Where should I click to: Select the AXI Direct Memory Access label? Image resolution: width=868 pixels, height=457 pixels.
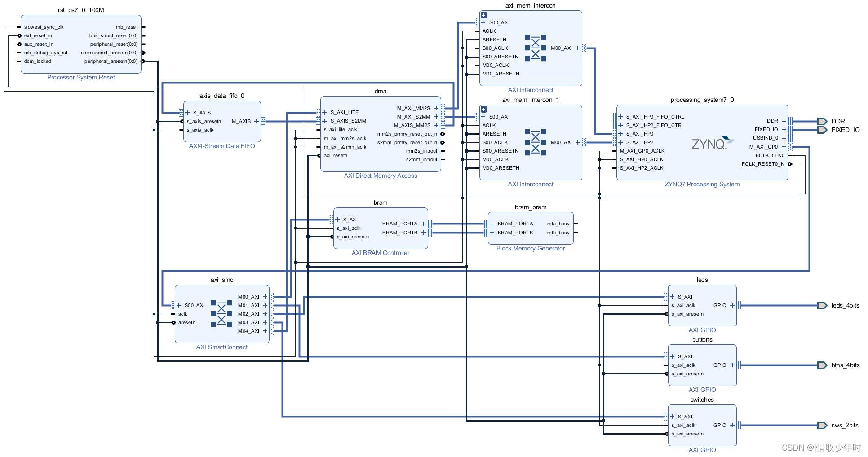pyautogui.click(x=381, y=176)
